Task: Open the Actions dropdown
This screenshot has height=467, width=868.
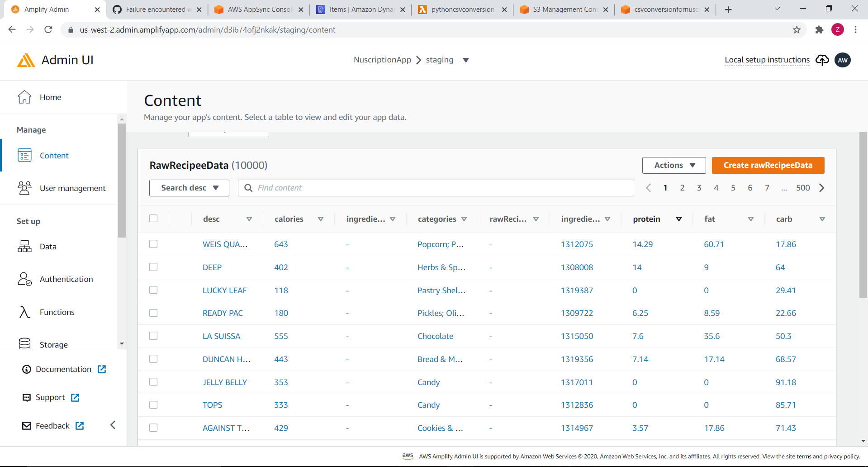Action: (x=674, y=165)
